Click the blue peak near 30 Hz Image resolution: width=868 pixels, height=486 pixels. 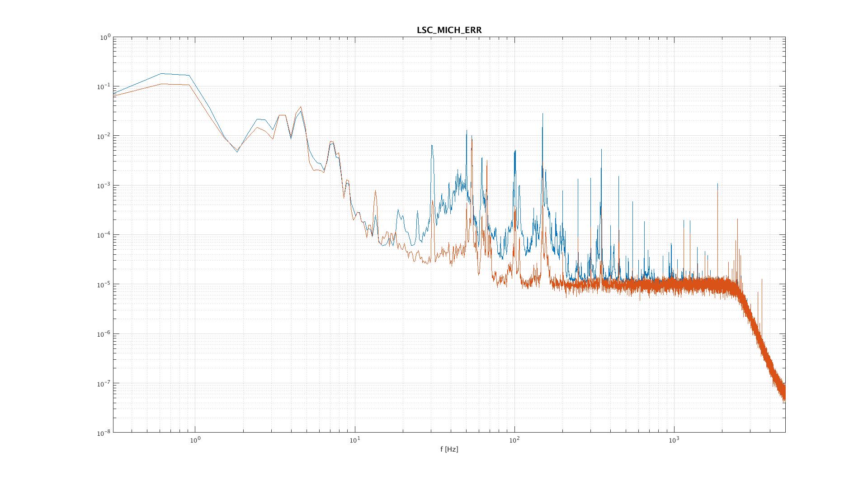(432, 154)
